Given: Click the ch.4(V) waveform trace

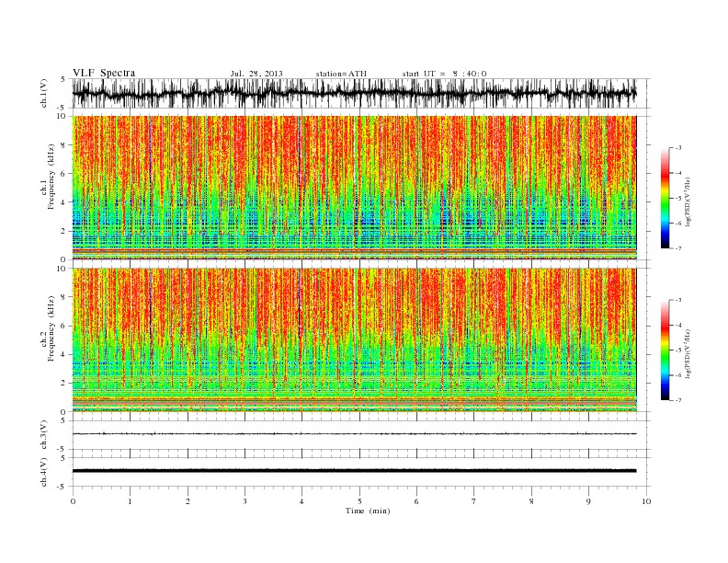Looking at the screenshot, I should [x=355, y=471].
